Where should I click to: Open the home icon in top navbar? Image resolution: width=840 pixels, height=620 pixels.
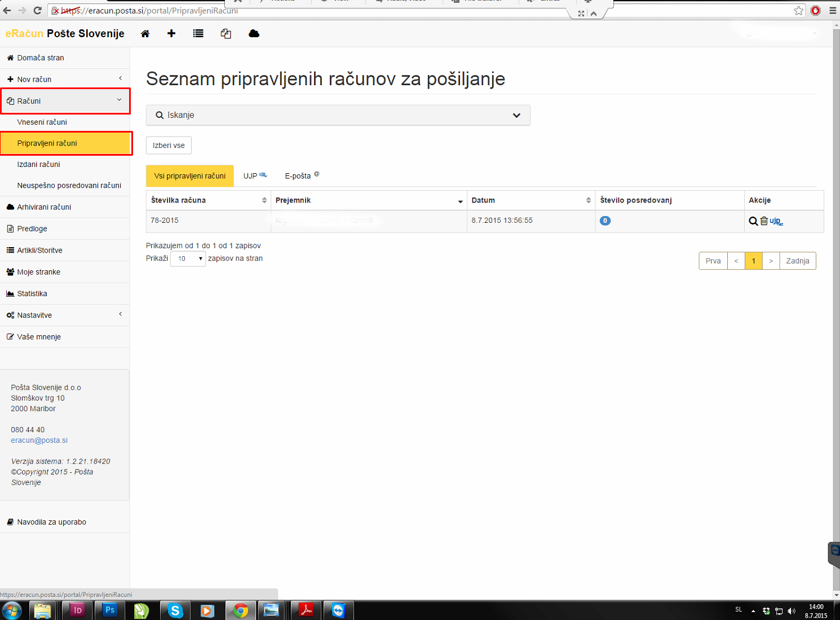point(145,33)
